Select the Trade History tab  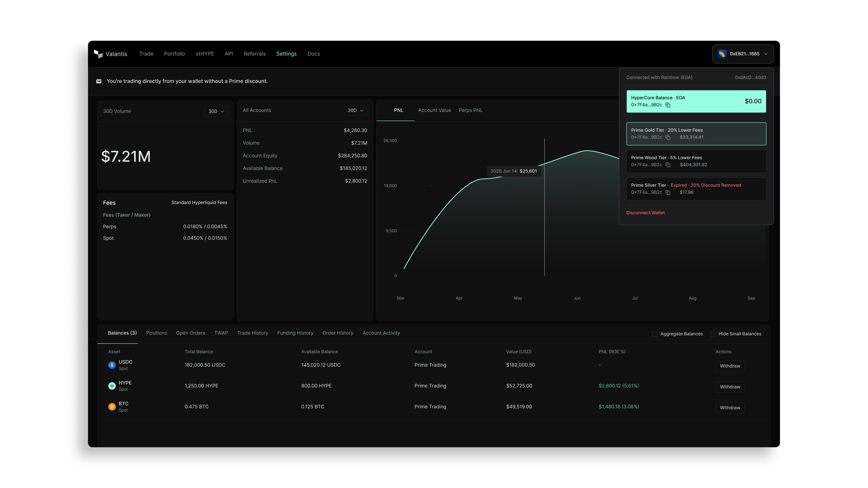click(253, 333)
